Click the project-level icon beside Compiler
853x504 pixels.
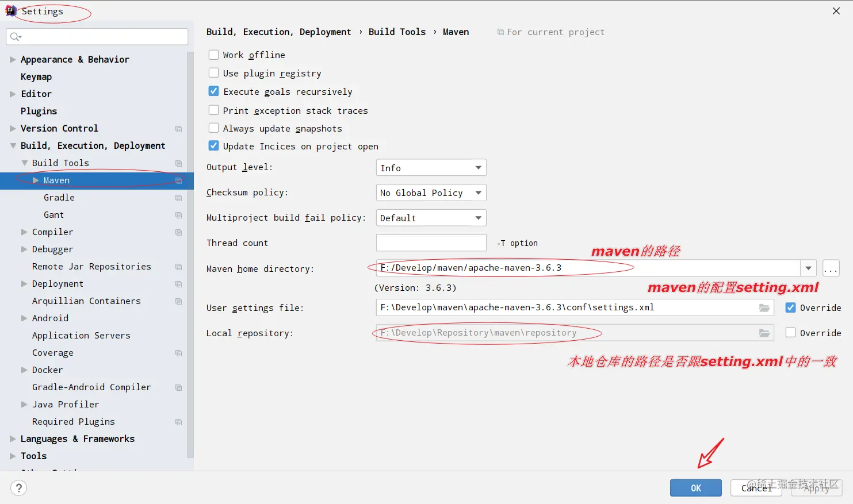pyautogui.click(x=178, y=232)
